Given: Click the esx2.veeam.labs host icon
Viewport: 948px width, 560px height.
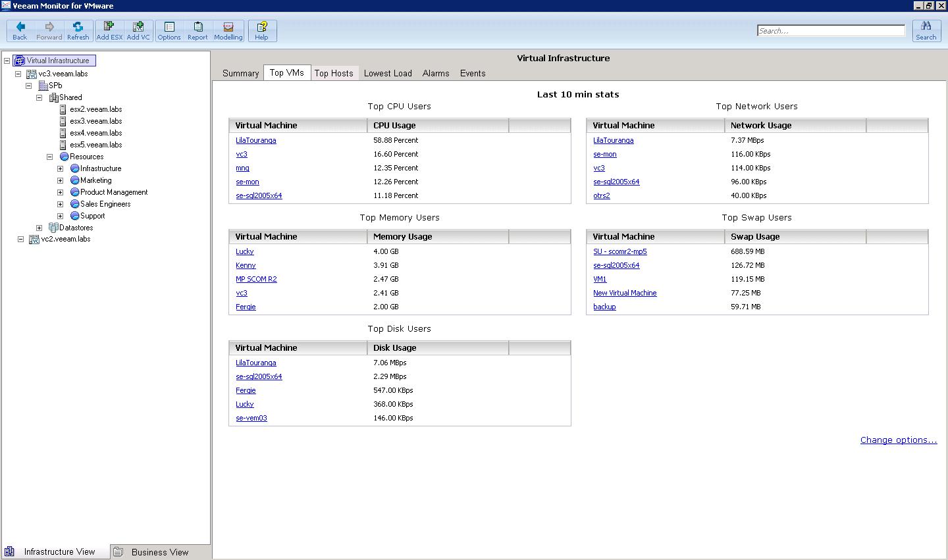Looking at the screenshot, I should coord(63,109).
